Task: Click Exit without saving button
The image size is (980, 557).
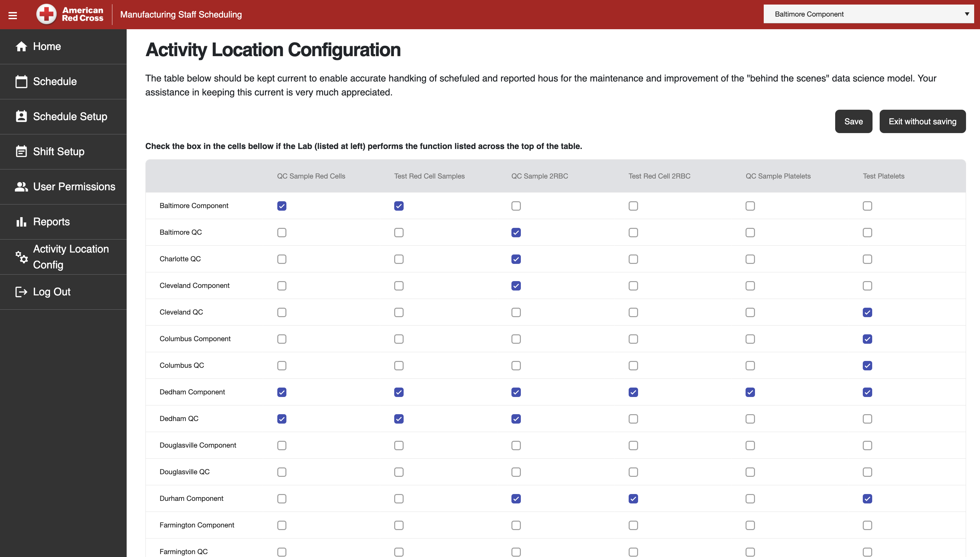Action: 923,121
